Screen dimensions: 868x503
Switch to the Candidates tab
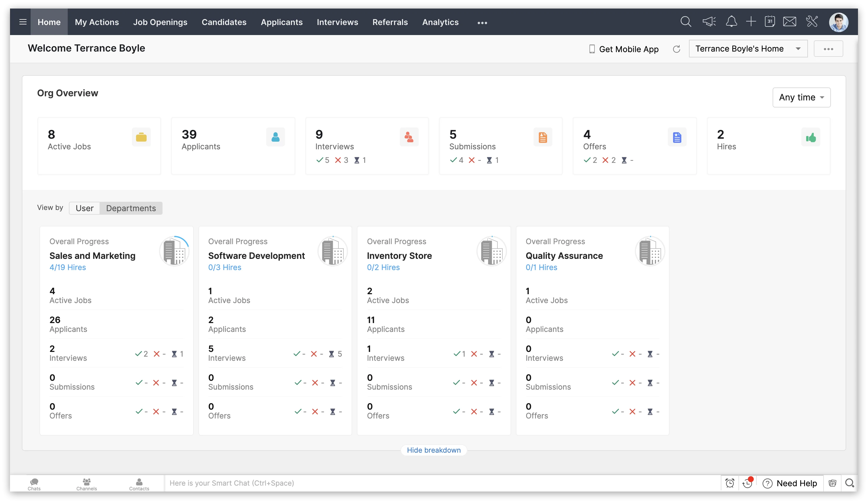pos(224,22)
